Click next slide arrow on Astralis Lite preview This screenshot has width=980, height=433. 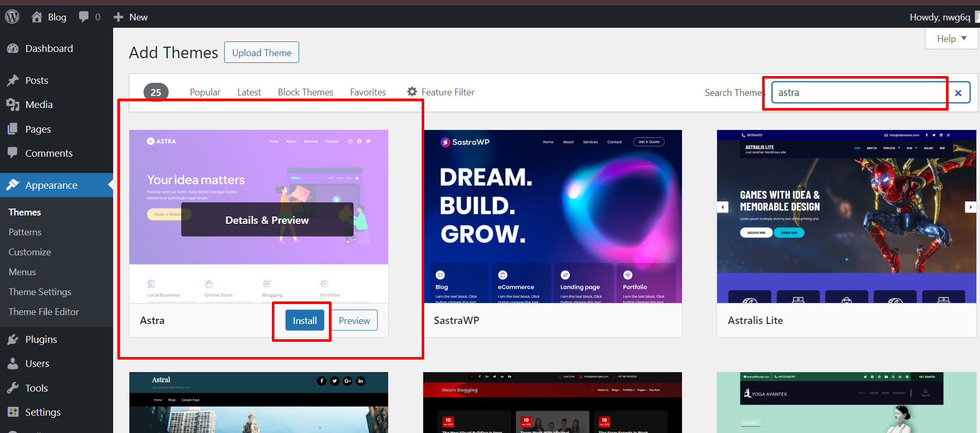(971, 207)
